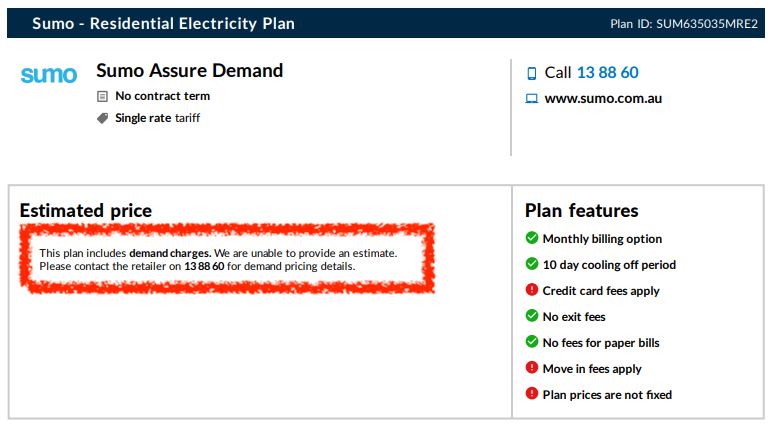Click green check icon for Monthly billing option
Image resolution: width=775 pixels, height=430 pixels.
click(x=532, y=238)
